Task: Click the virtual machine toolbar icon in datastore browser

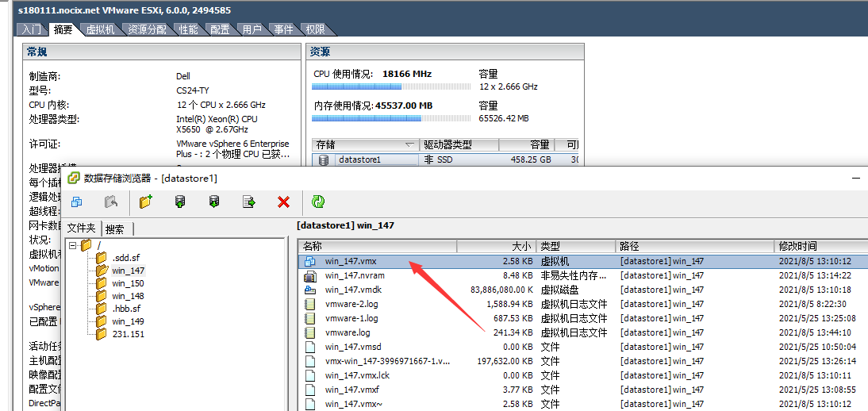Action: coord(77,202)
